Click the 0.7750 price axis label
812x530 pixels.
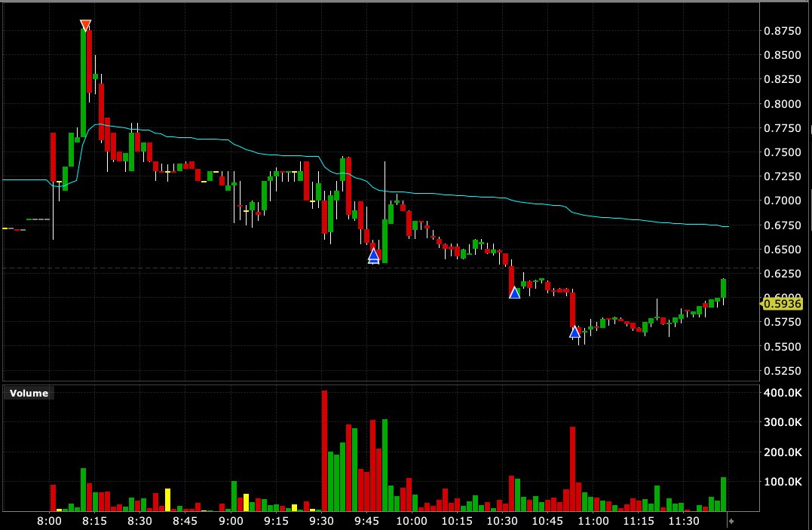[x=783, y=128]
